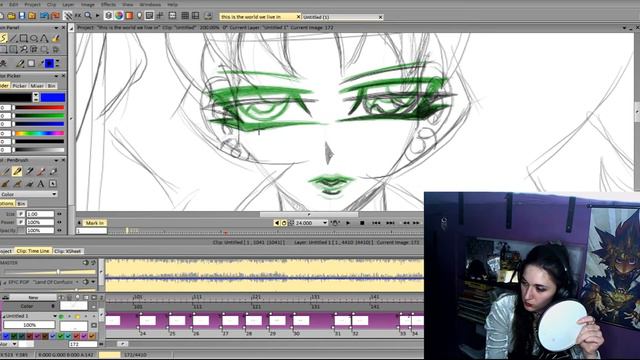Select the spline curve tool
The height and width of the screenshot is (360, 640).
point(44,38)
